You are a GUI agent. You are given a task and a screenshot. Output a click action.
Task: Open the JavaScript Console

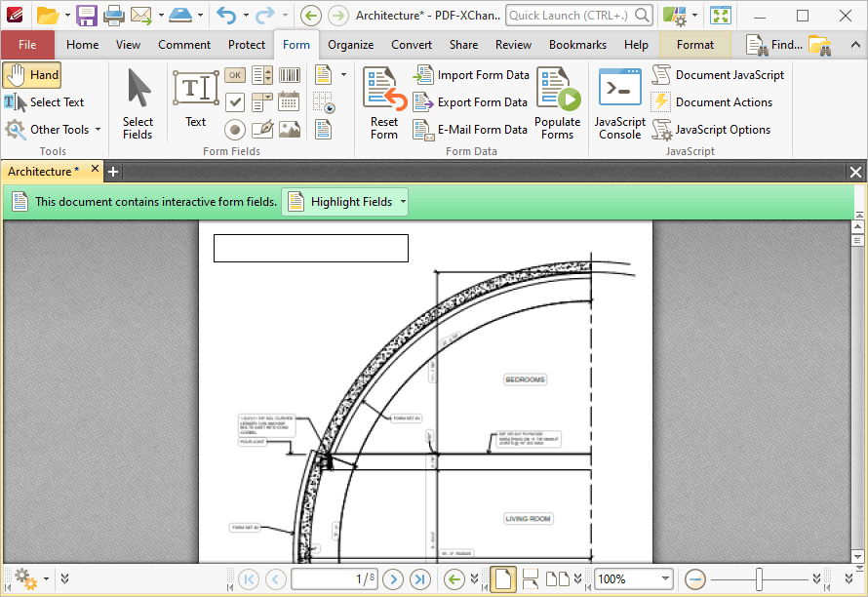click(620, 103)
